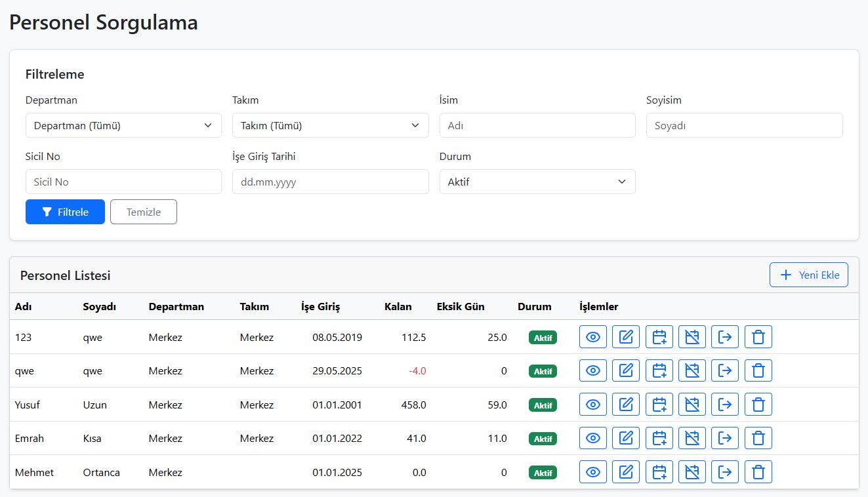Edit Yusuf Uzun's record

(x=626, y=405)
